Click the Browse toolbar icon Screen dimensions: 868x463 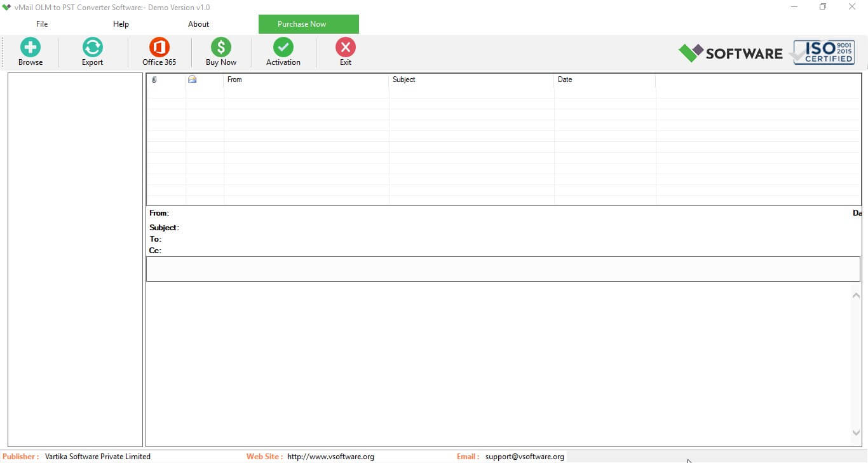point(31,52)
